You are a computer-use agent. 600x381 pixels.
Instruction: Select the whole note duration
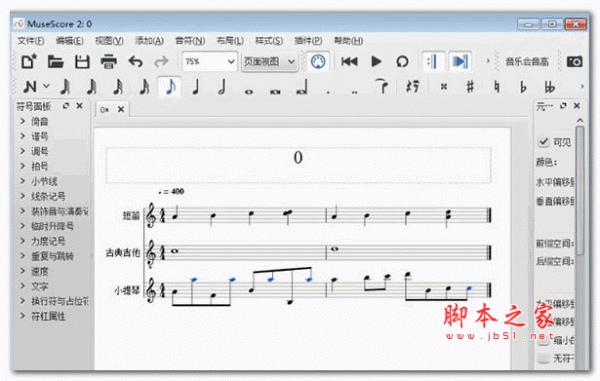click(x=249, y=91)
